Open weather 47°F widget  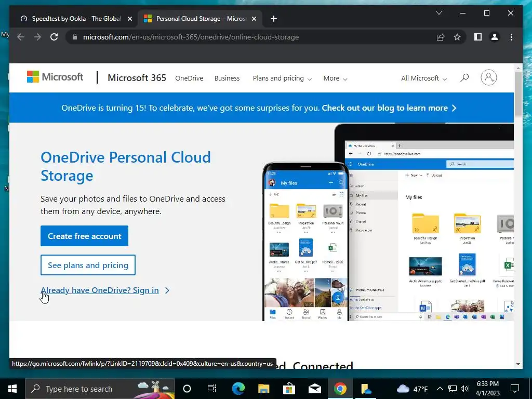tap(412, 389)
